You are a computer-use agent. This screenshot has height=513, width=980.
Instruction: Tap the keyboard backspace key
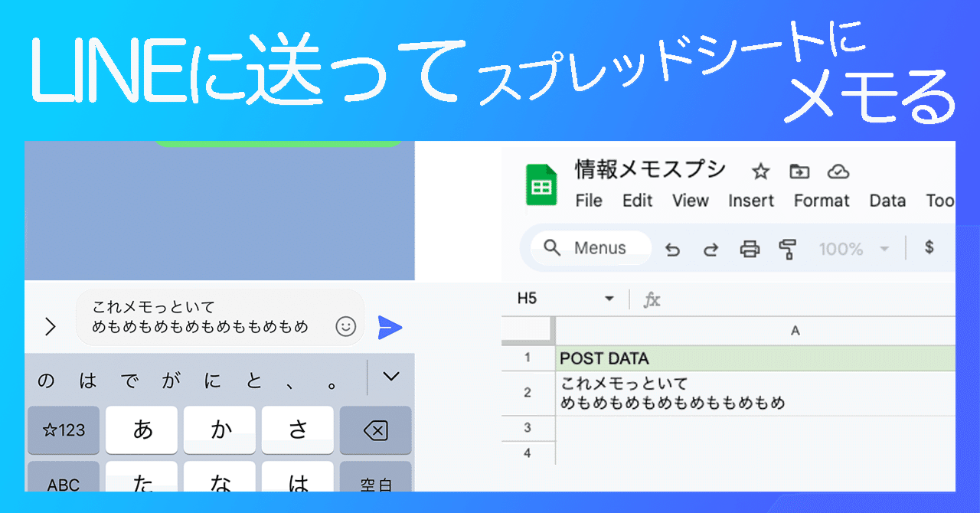point(375,430)
